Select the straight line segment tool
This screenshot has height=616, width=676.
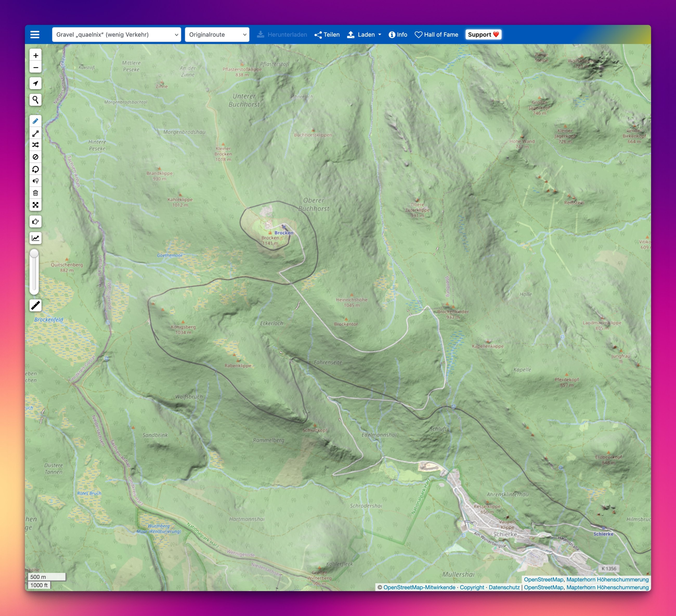[x=36, y=133]
